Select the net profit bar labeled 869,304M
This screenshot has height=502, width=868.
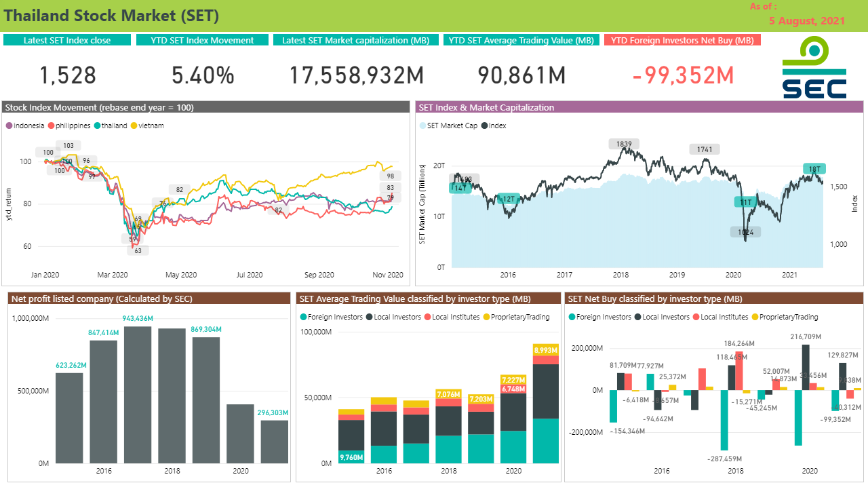click(x=206, y=400)
